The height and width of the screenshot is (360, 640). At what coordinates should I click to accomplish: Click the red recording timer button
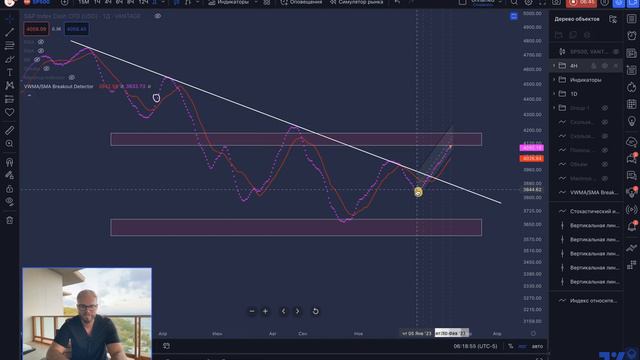point(581,2)
